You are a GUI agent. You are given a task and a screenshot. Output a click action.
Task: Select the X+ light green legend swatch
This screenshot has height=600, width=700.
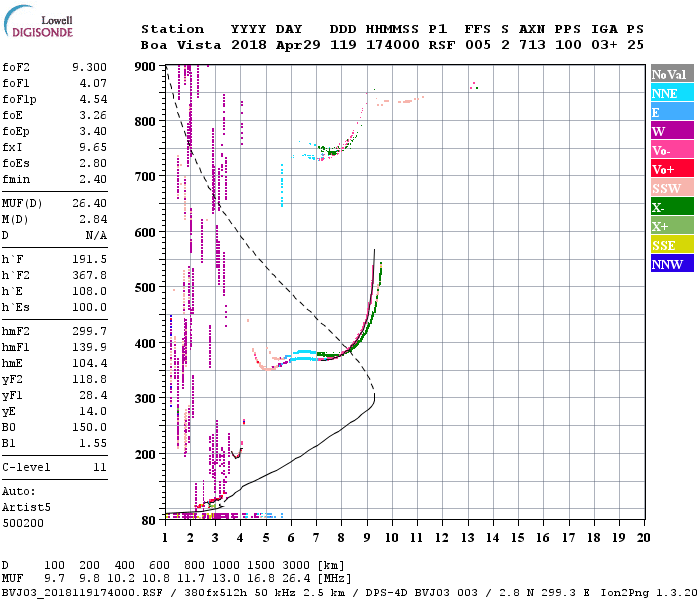coord(672,226)
